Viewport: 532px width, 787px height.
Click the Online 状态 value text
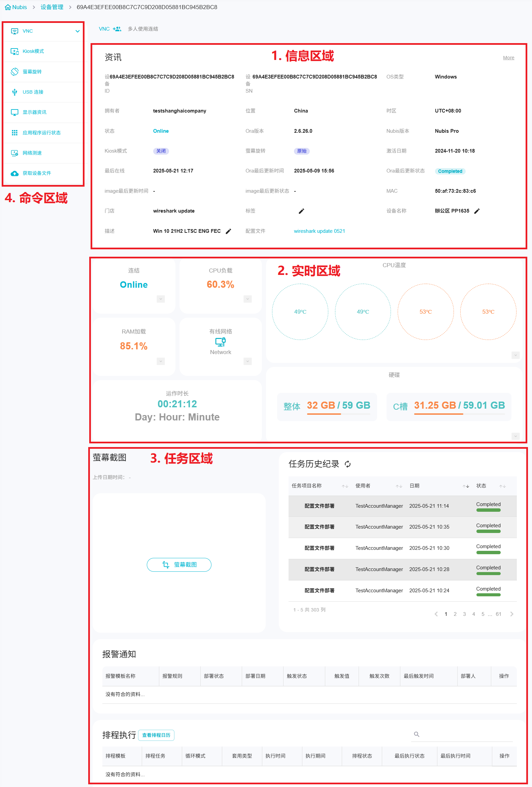(161, 131)
